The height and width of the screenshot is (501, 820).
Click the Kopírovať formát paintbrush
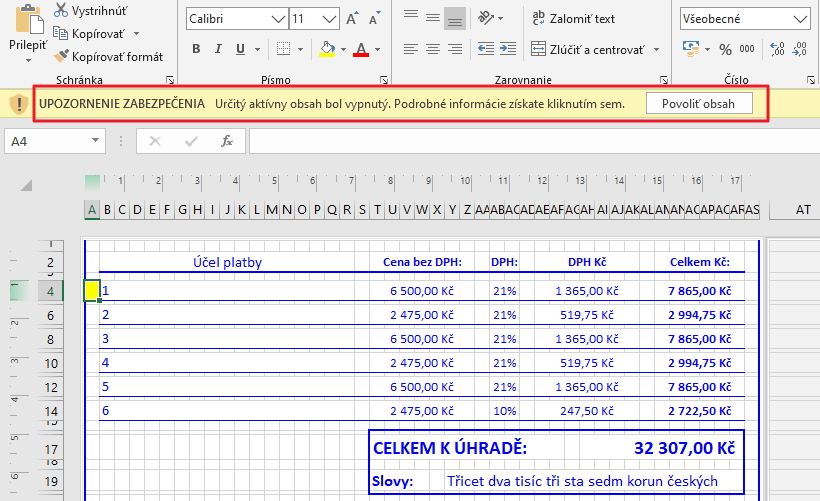point(61,57)
